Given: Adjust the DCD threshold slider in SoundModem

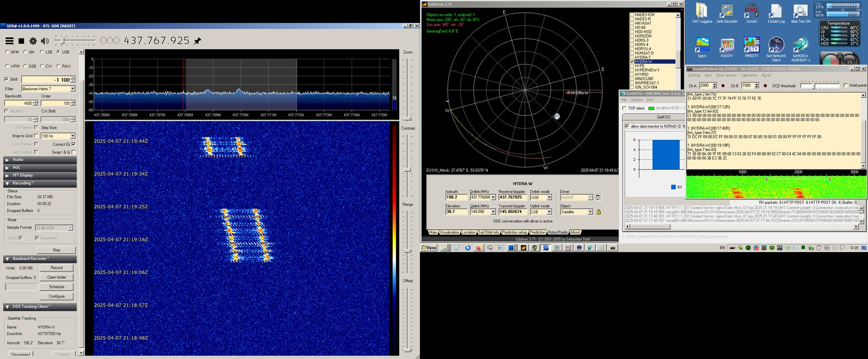Looking at the screenshot, I should coord(820,85).
